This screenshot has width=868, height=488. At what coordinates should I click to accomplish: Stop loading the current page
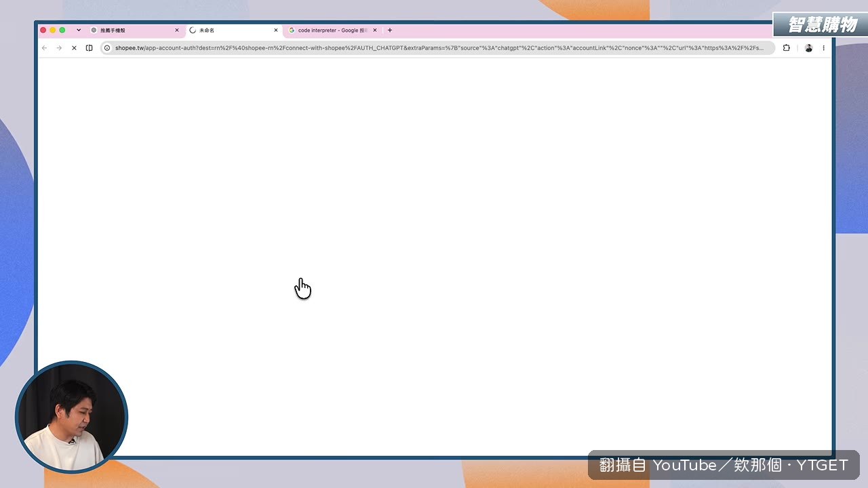tap(74, 48)
